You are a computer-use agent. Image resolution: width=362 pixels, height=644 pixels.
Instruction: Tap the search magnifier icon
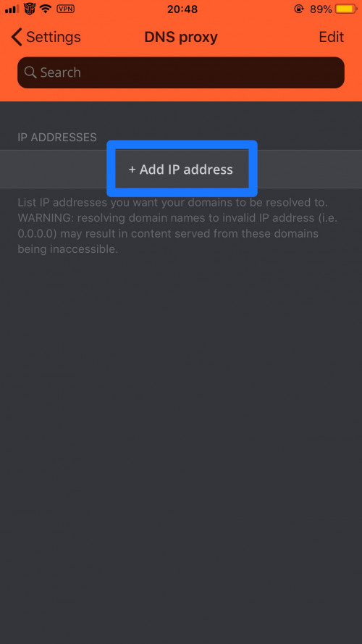pos(30,72)
